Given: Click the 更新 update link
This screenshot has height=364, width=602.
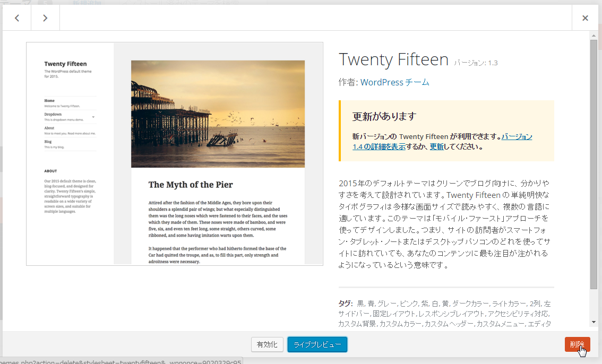Looking at the screenshot, I should (436, 146).
